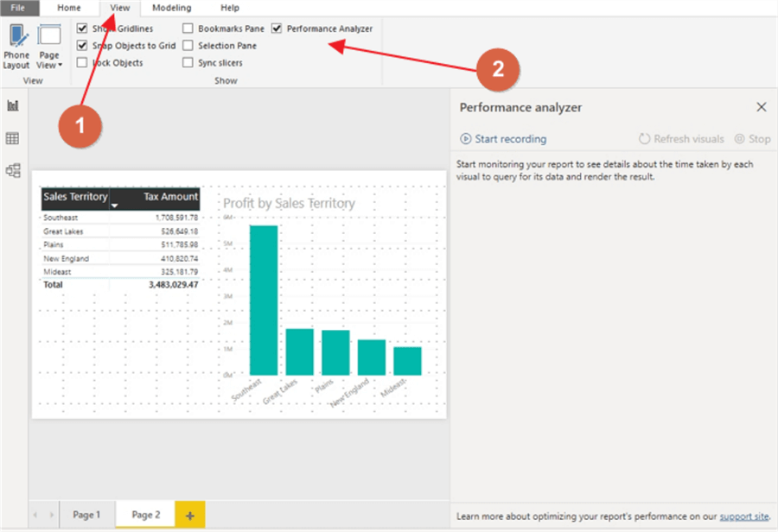Close the Performance analyzer pane

761,107
